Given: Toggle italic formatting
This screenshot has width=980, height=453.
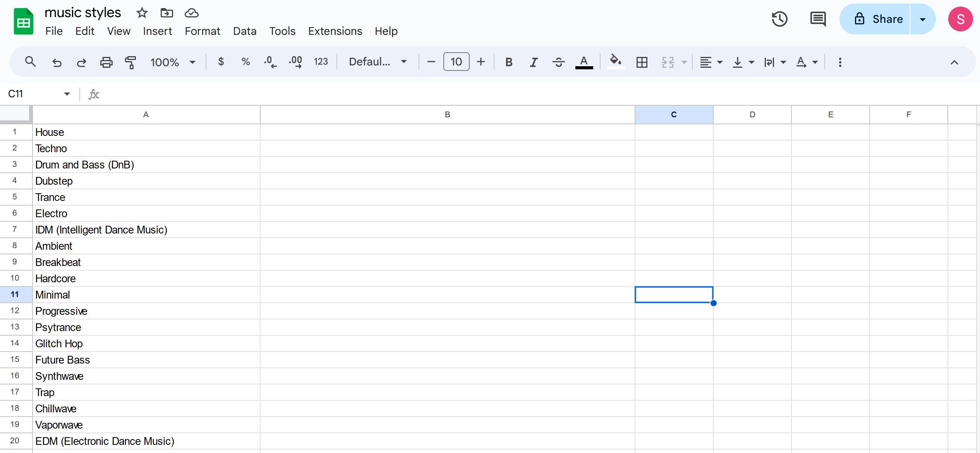Looking at the screenshot, I should click(534, 62).
